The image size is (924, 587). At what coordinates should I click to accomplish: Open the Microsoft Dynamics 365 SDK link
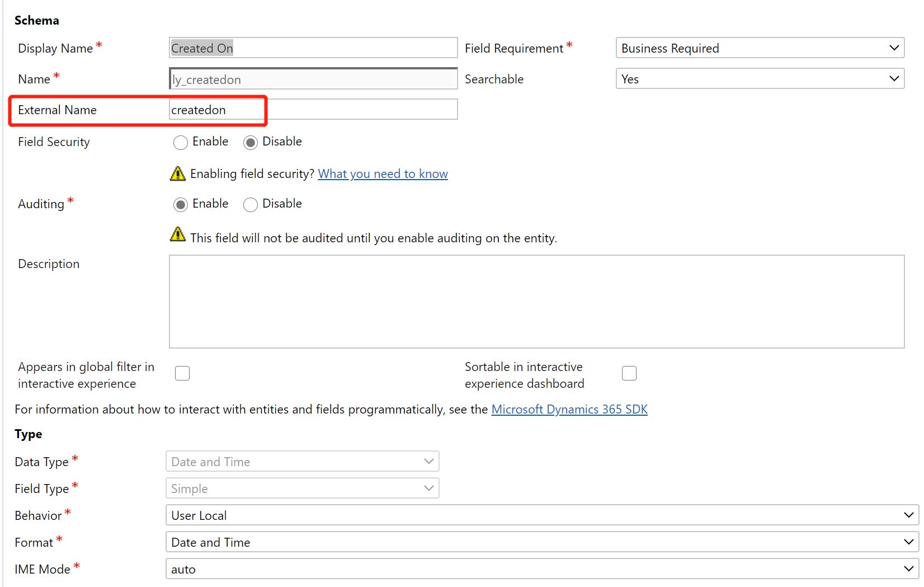[x=569, y=410]
